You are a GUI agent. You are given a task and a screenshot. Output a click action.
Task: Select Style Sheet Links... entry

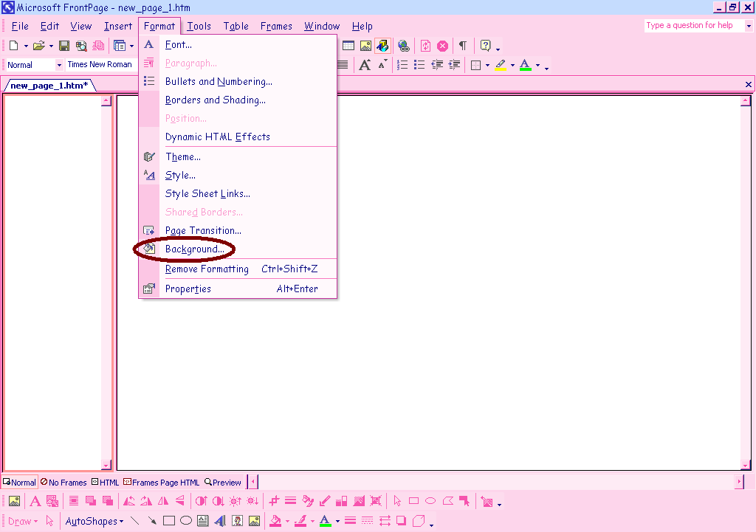pos(238,194)
